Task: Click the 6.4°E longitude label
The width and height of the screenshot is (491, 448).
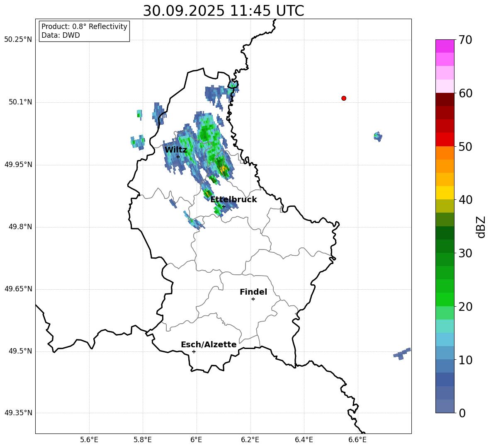Action: 304,440
